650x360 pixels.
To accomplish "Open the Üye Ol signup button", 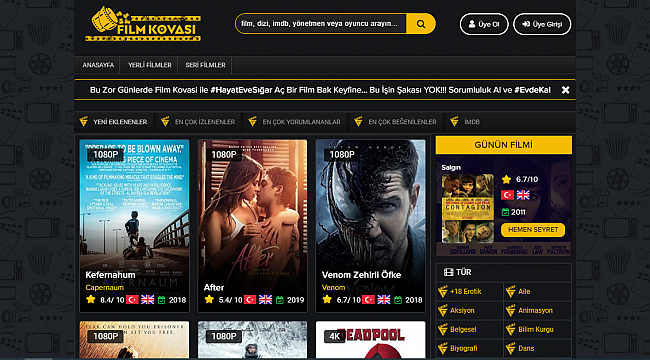I will pyautogui.click(x=484, y=24).
